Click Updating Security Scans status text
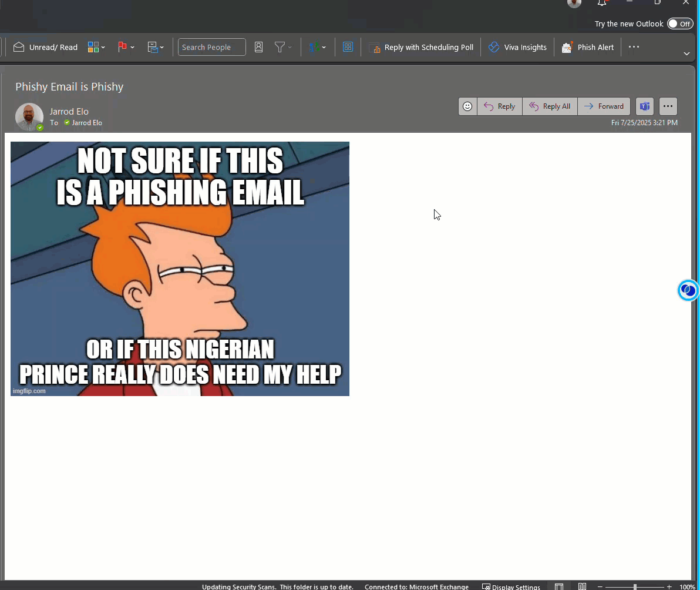This screenshot has height=590, width=700. pos(239,587)
